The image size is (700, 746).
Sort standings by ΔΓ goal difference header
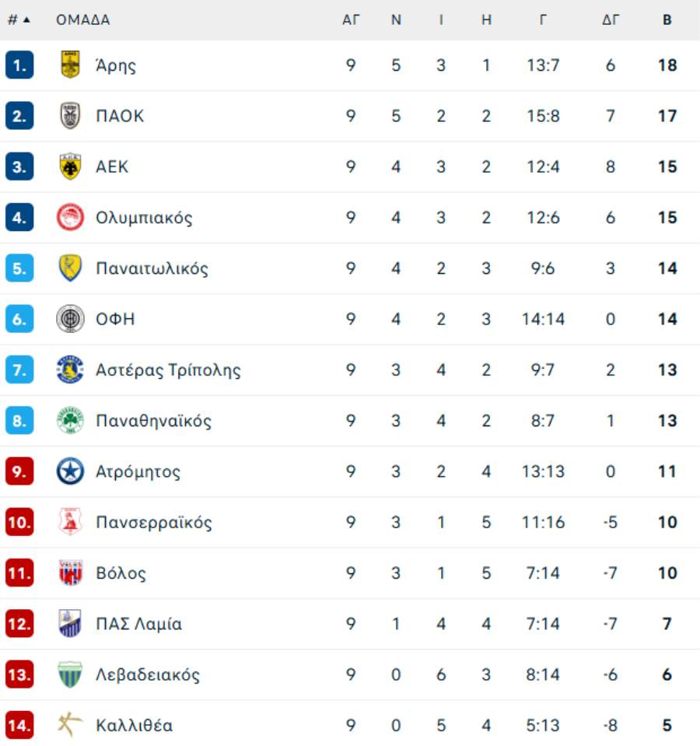611,20
